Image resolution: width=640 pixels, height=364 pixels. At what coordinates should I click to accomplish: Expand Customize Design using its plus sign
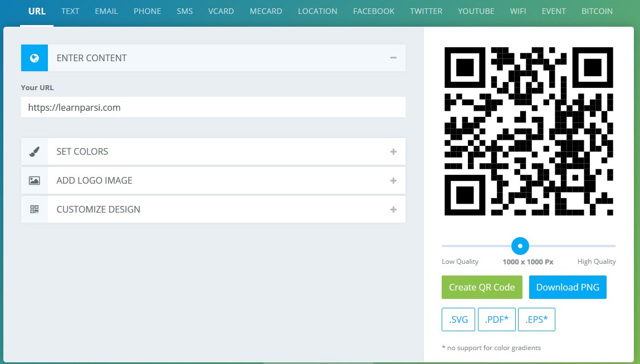[393, 209]
